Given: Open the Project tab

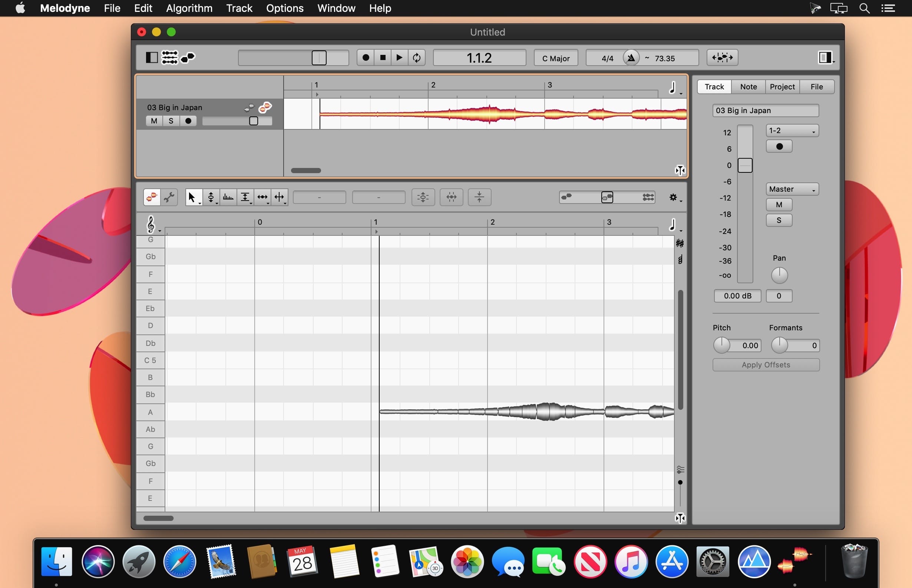Looking at the screenshot, I should 782,87.
